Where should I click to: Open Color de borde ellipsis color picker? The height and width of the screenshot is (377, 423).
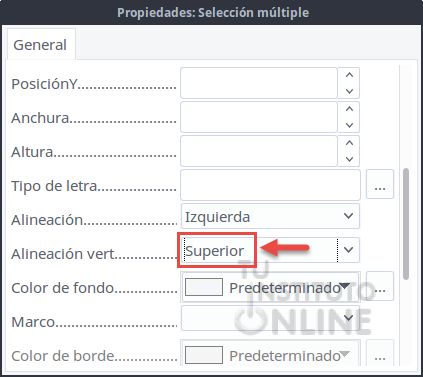point(380,354)
